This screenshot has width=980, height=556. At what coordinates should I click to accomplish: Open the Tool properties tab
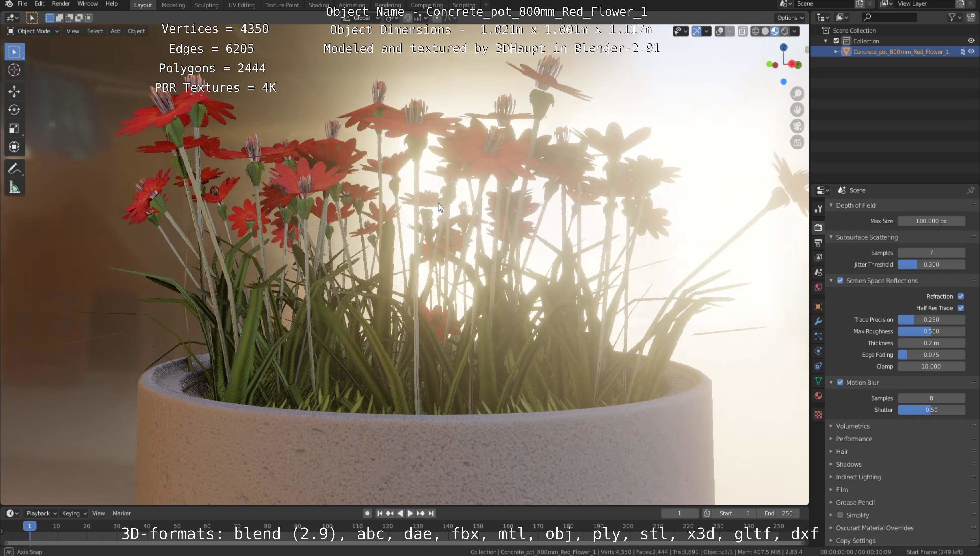pyautogui.click(x=818, y=209)
